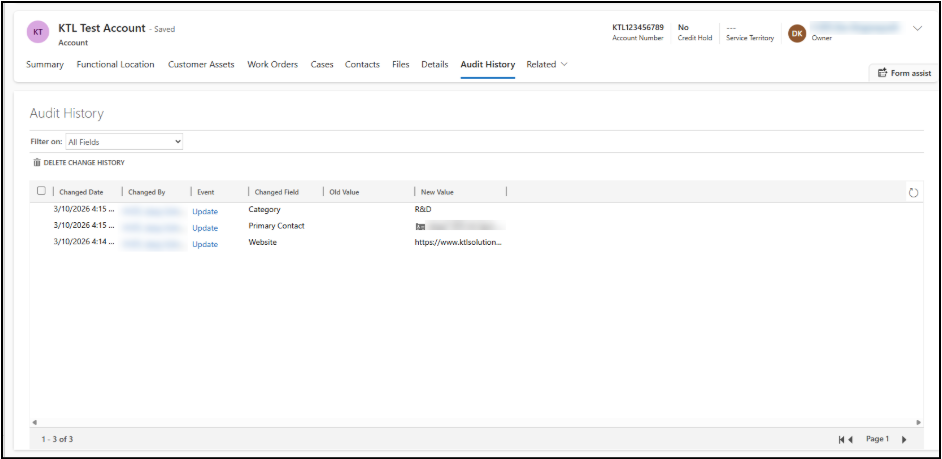Click the DK owner avatar
Image resolution: width=942 pixels, height=459 pixels.
(x=796, y=33)
